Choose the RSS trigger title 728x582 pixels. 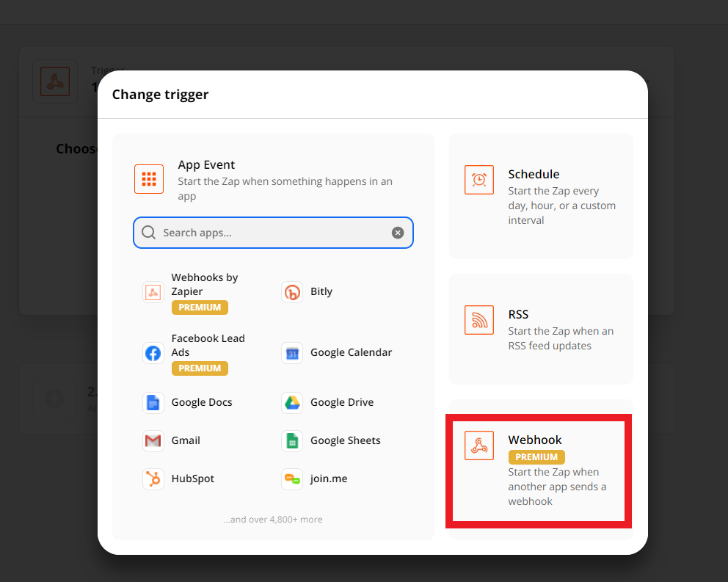(518, 314)
